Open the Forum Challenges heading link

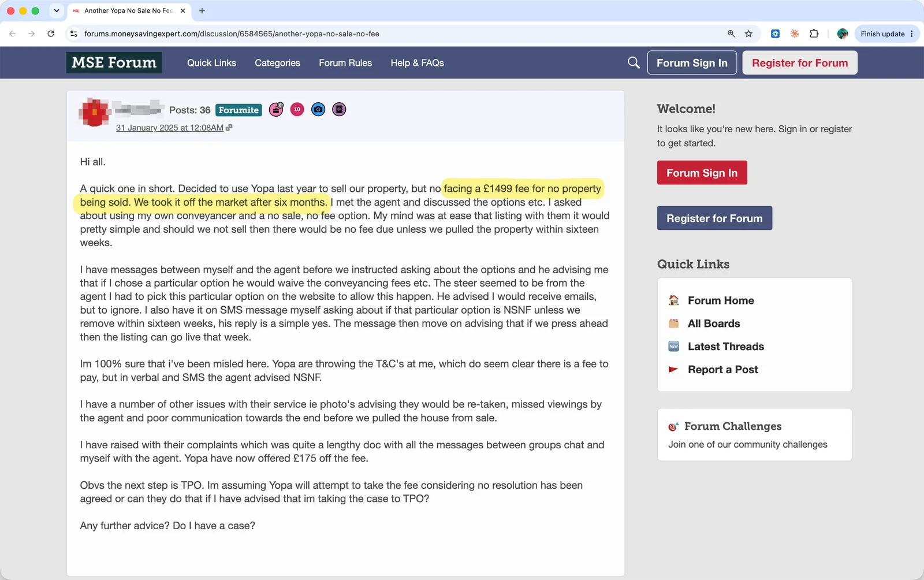tap(733, 426)
